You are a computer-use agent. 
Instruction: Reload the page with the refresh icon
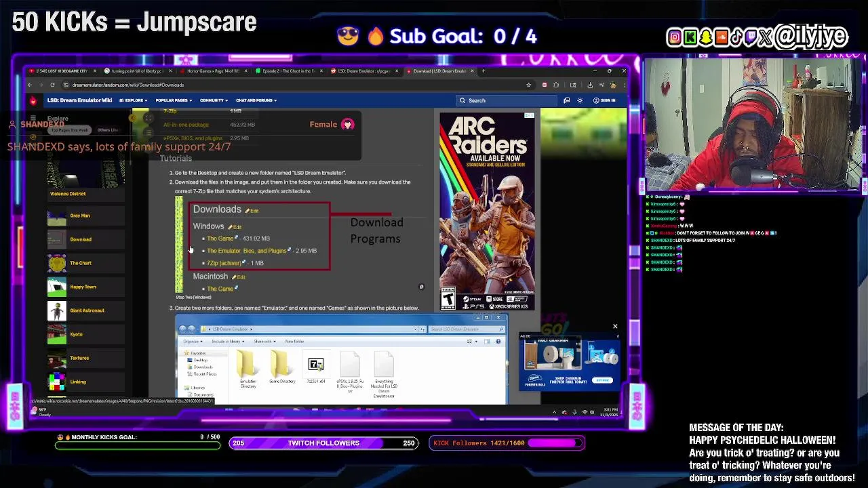coord(52,85)
